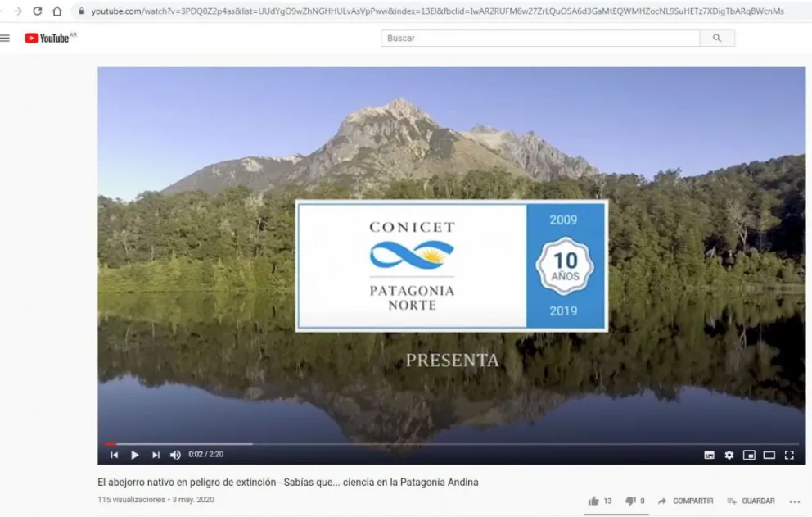Toggle subtitles on the video
Viewport: 812px width, 517px height.
tap(709, 455)
